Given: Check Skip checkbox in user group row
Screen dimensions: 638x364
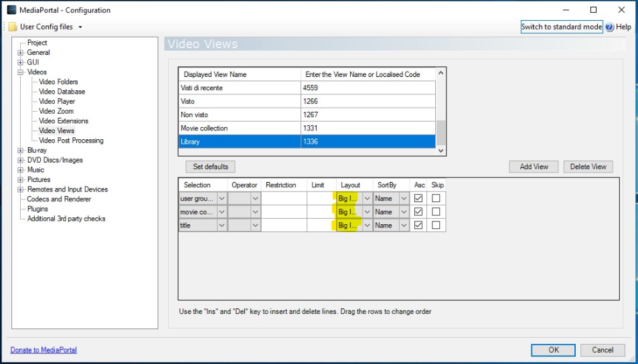Looking at the screenshot, I should (x=436, y=199).
